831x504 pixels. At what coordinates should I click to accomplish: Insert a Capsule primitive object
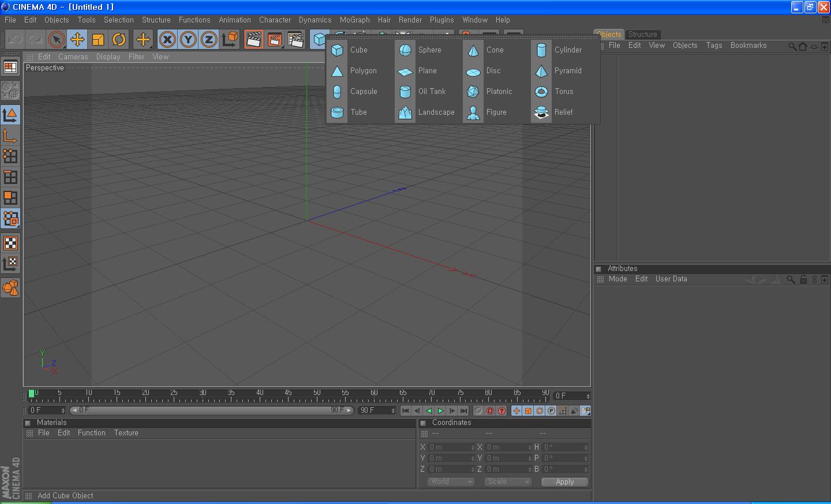tap(350, 92)
